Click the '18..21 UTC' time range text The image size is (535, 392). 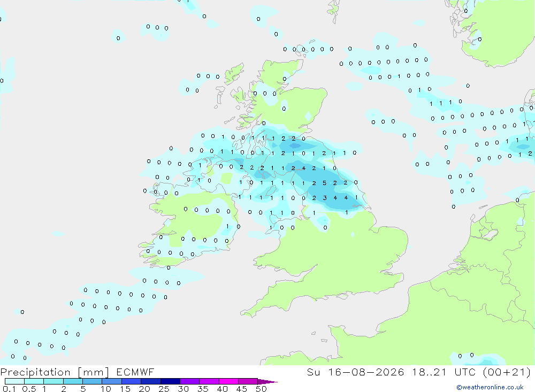pos(444,372)
